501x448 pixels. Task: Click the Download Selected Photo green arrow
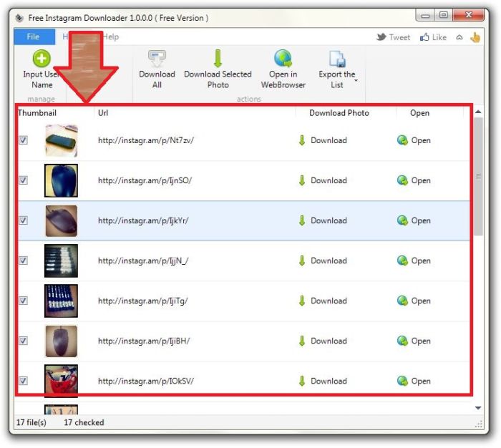tap(218, 58)
